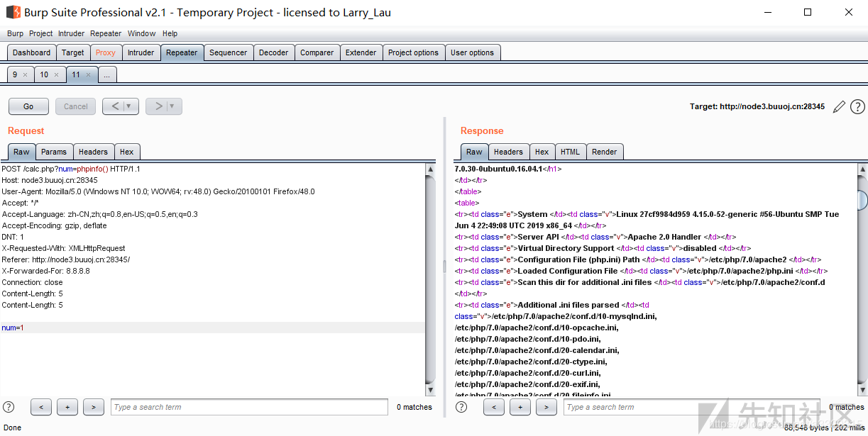Open Request search help question mark icon
The height and width of the screenshot is (436, 868).
9,407
